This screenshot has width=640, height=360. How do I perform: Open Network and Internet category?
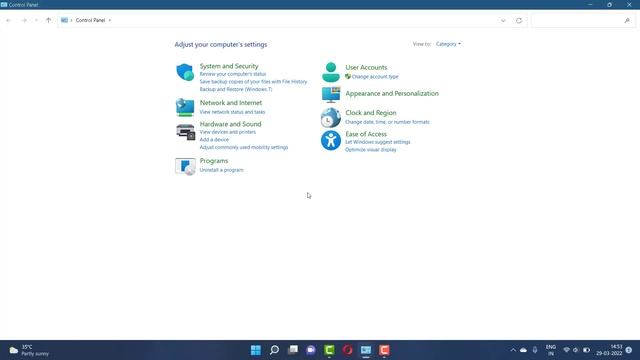[x=231, y=103]
